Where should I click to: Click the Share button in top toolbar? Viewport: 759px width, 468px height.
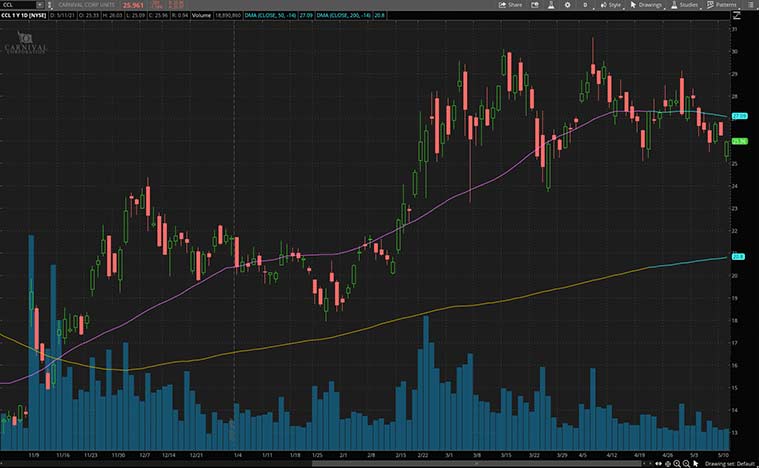tap(511, 5)
